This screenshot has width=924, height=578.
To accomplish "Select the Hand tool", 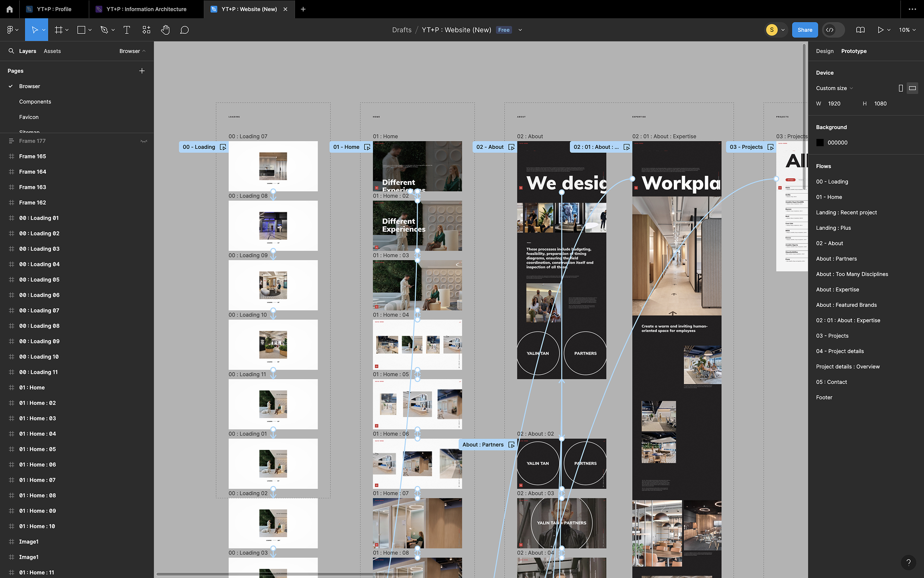I will coord(165,30).
